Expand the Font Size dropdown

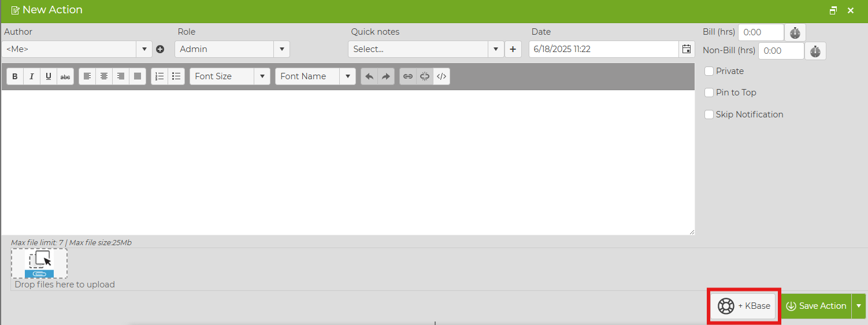[262, 76]
